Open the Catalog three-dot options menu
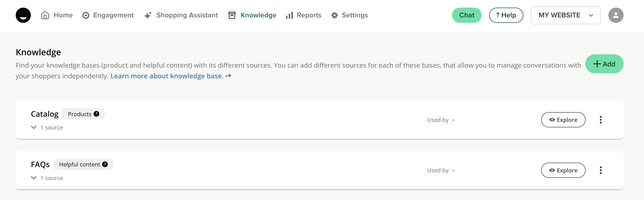This screenshot has width=644, height=200. pyautogui.click(x=601, y=120)
